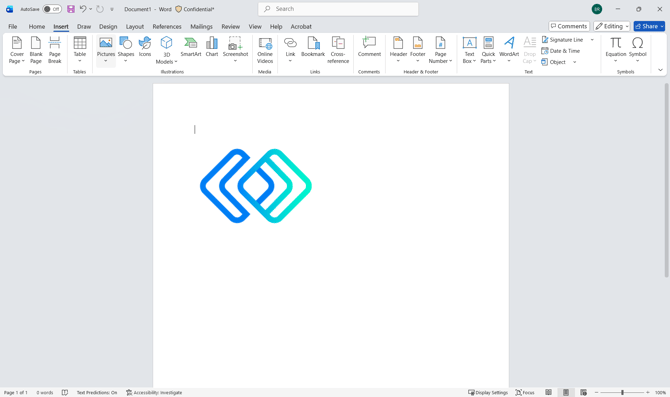Open the Icons library
The height and width of the screenshot is (397, 670).
click(x=145, y=47)
